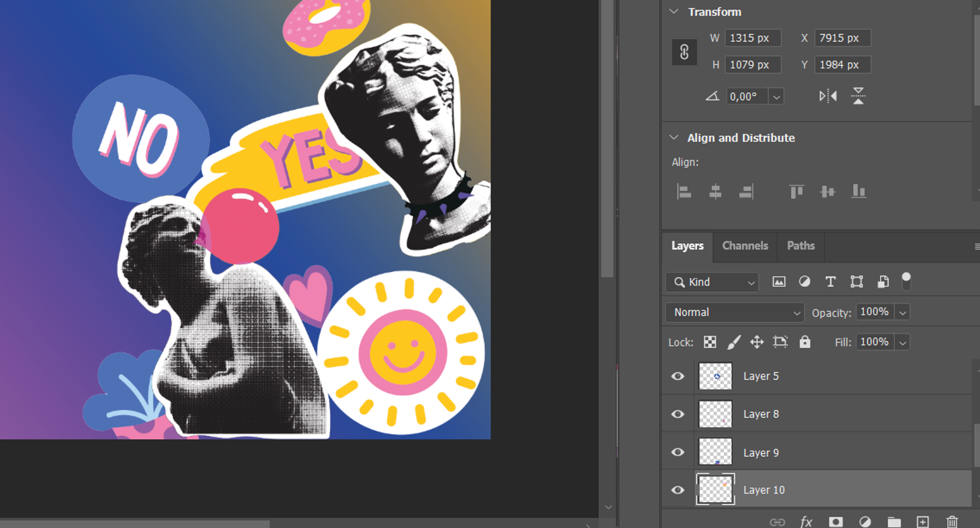
Task: Toggle the width-height link constraint
Action: tap(684, 52)
